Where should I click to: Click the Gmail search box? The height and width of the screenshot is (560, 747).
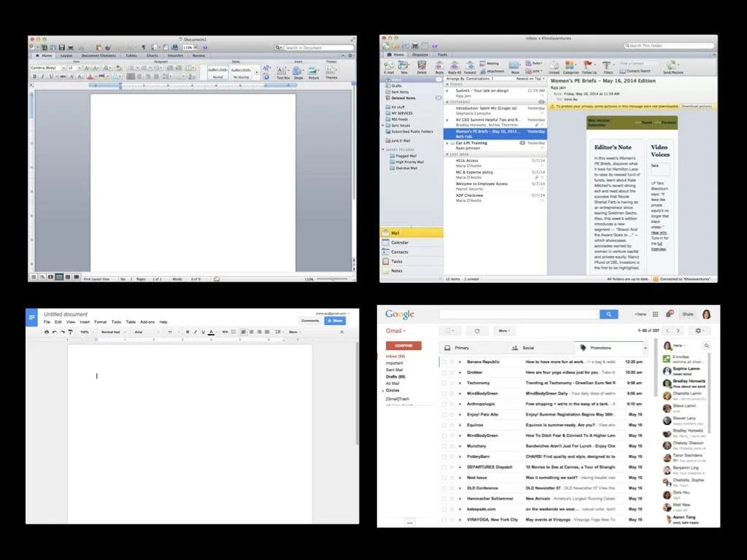[x=519, y=314]
